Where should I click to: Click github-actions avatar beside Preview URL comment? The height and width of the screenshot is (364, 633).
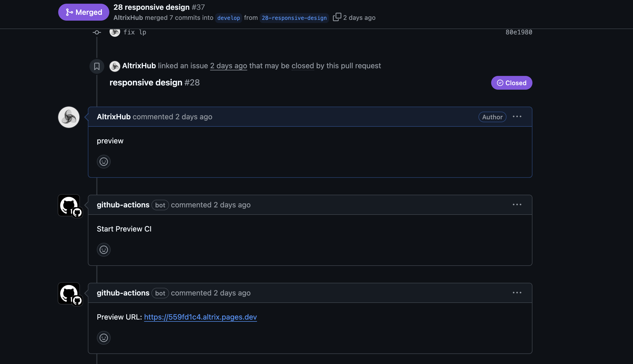click(69, 293)
